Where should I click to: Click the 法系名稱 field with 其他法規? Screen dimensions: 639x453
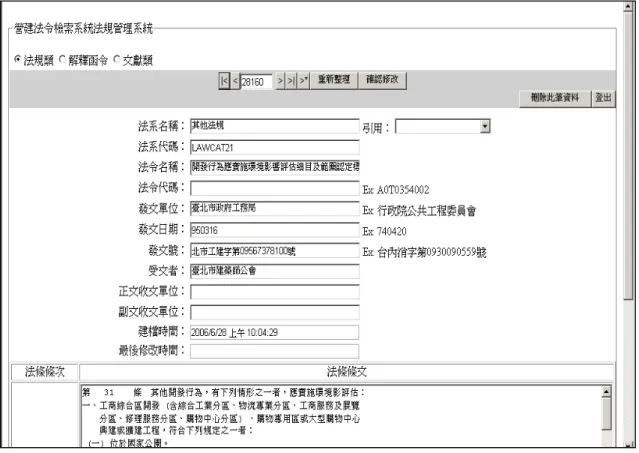click(275, 126)
